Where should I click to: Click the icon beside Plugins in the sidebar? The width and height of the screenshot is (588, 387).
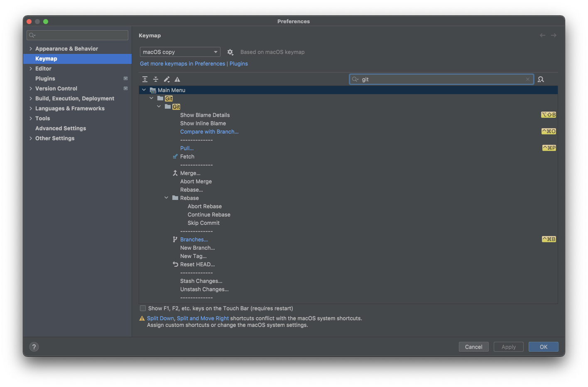(x=125, y=78)
